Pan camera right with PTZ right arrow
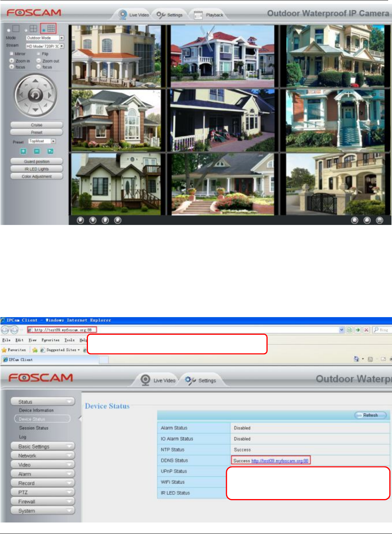The width and height of the screenshot is (392, 534). [50, 95]
